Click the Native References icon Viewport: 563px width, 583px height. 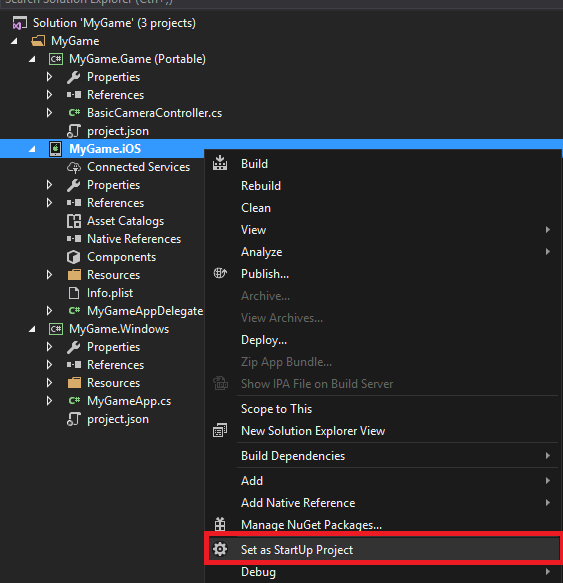[74, 239]
